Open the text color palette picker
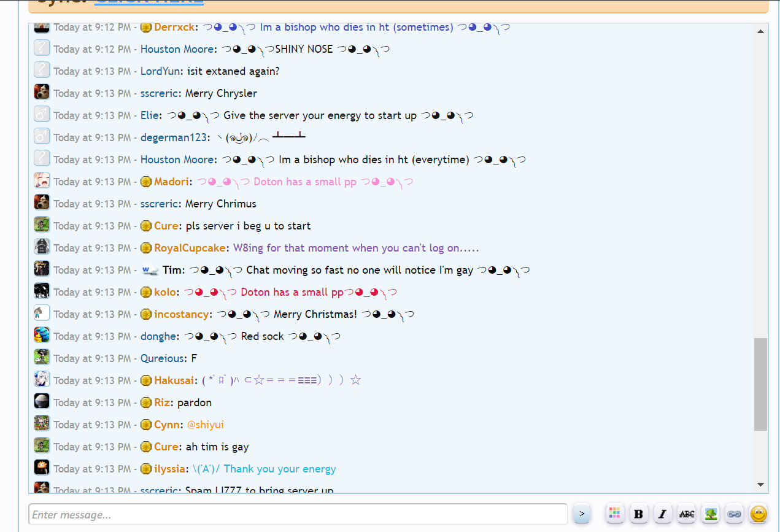Viewport: 780px width, 532px height. pyautogui.click(x=614, y=514)
